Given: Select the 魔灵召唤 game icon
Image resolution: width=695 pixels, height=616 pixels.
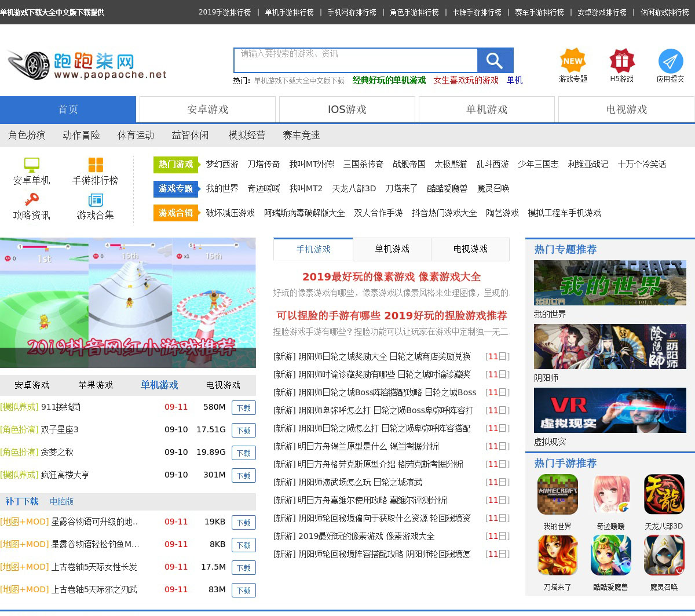Looking at the screenshot, I should pos(664,555).
